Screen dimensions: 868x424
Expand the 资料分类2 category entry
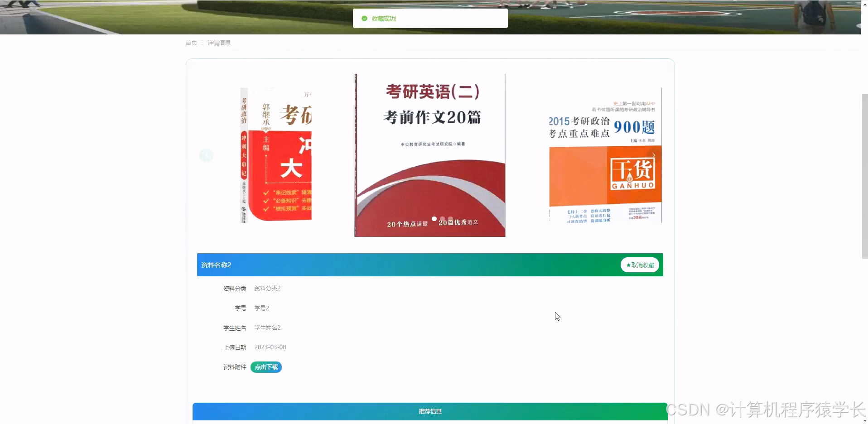(x=267, y=288)
